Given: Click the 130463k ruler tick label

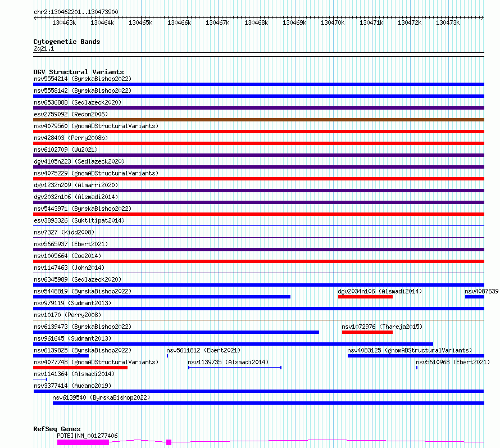Looking at the screenshot, I should click(x=64, y=23).
